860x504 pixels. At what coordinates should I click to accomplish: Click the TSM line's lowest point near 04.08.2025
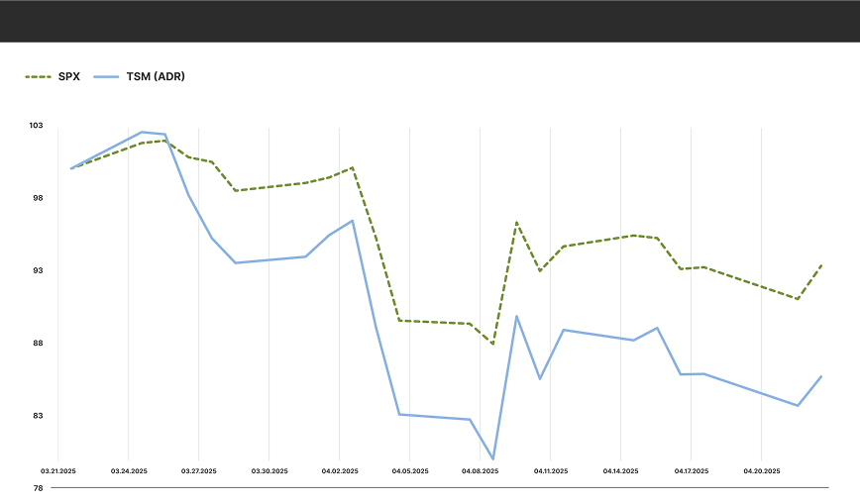point(492,459)
